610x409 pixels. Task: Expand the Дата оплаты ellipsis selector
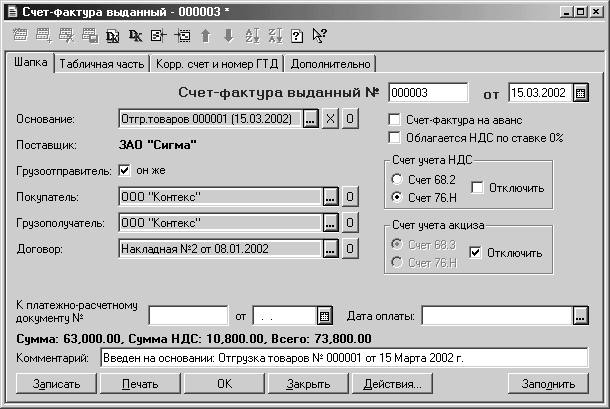(x=580, y=316)
